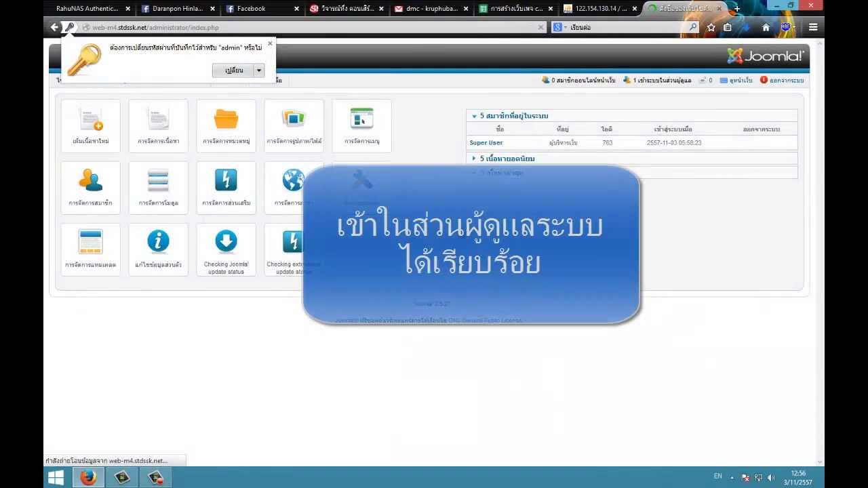
Task: Open the bookmarks list icon in toolbar
Action: [x=727, y=27]
